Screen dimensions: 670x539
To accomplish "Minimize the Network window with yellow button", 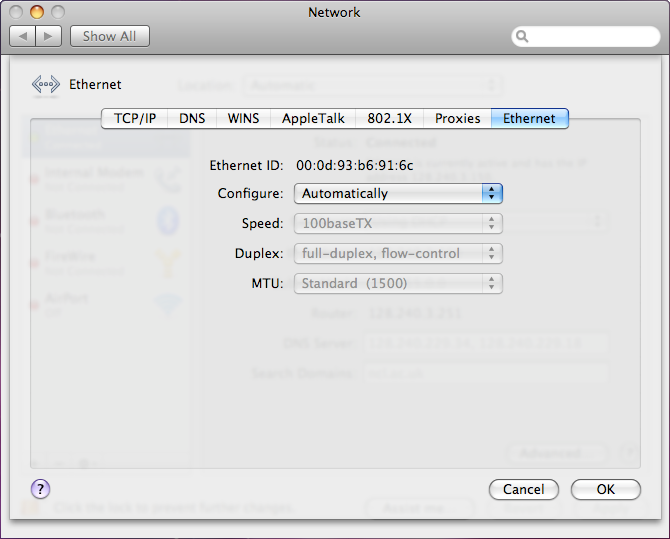I will (x=37, y=12).
